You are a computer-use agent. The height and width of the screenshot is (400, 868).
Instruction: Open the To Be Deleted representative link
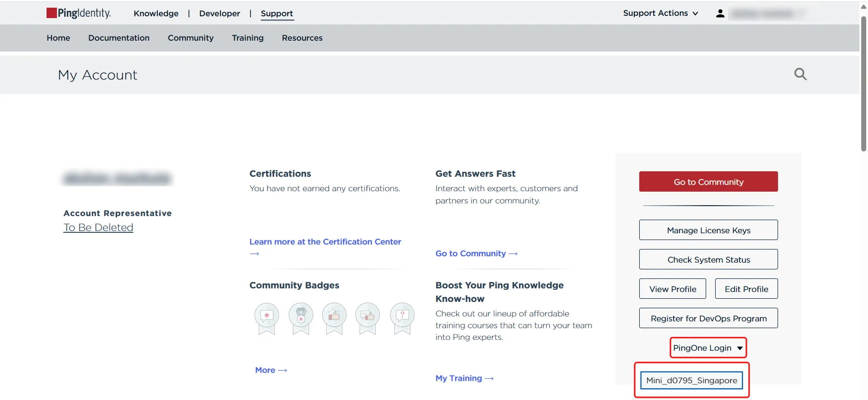tap(98, 227)
